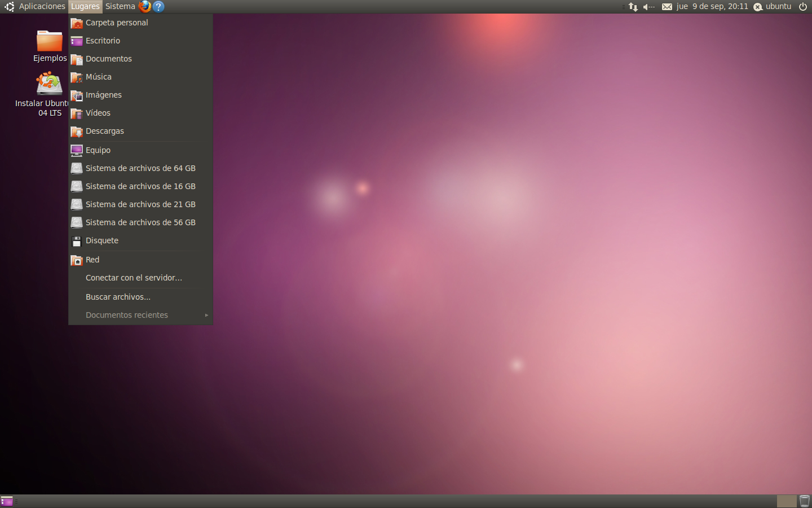This screenshot has width=812, height=508.
Task: Open the Descargas folder entry
Action: 140,131
